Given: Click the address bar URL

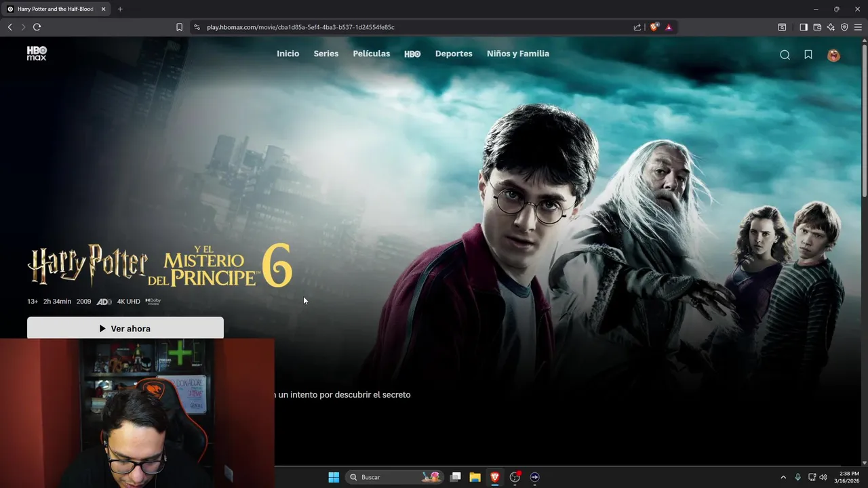Looking at the screenshot, I should click(300, 27).
